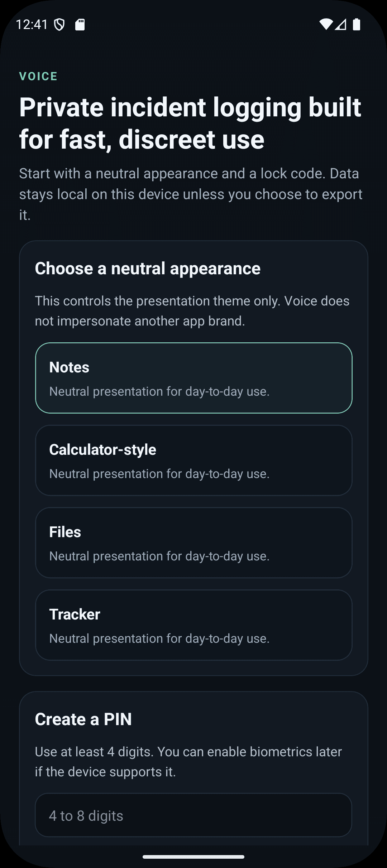Viewport: 387px width, 868px height.
Task: Tap the battery icon in status bar
Action: (357, 24)
